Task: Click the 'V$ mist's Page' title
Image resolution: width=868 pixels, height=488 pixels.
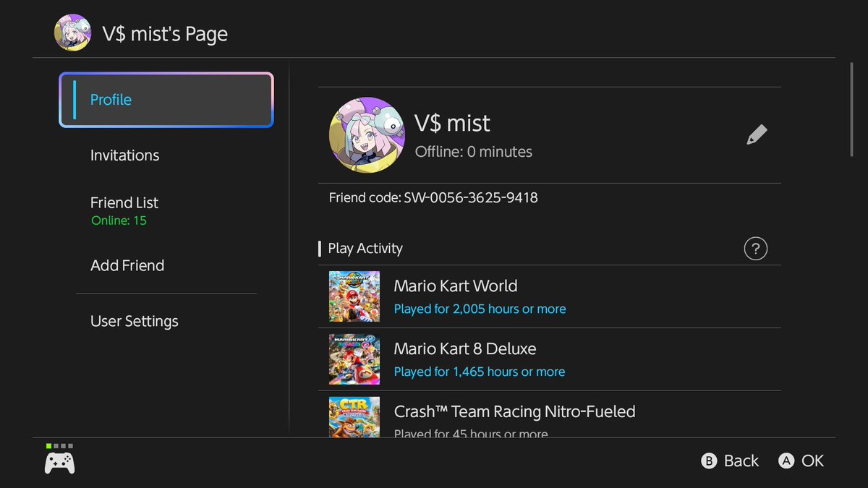Action: coord(165,34)
